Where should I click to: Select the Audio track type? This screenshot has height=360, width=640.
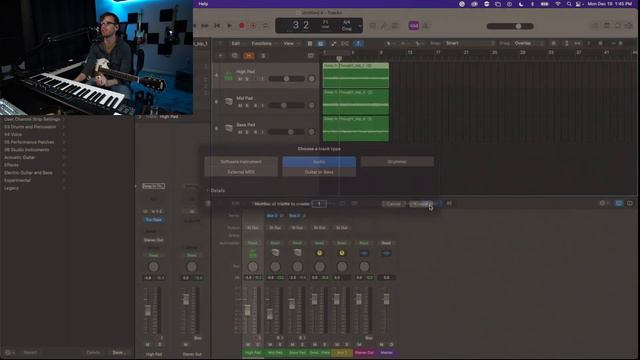[x=319, y=162]
